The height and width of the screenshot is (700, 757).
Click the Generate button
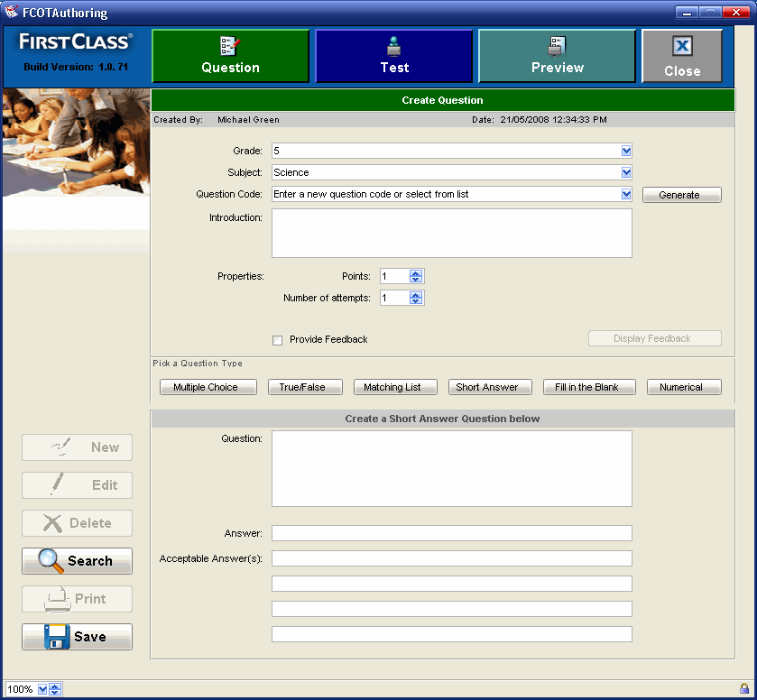pos(681,195)
